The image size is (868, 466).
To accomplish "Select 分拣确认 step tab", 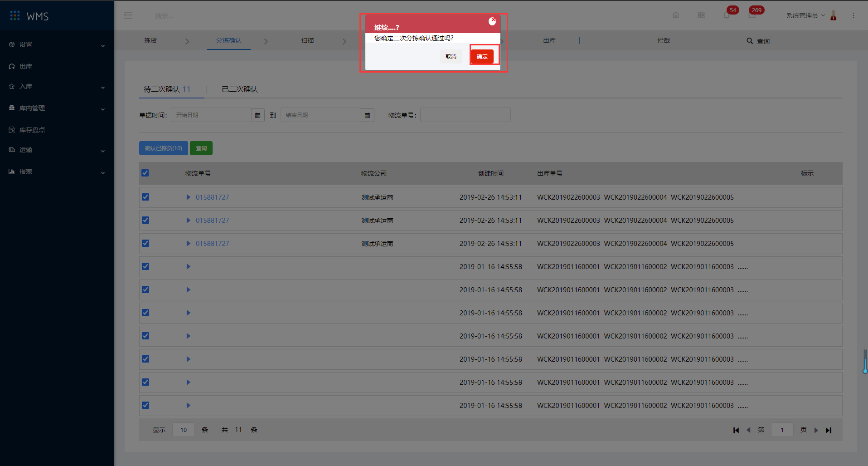I will click(x=229, y=40).
